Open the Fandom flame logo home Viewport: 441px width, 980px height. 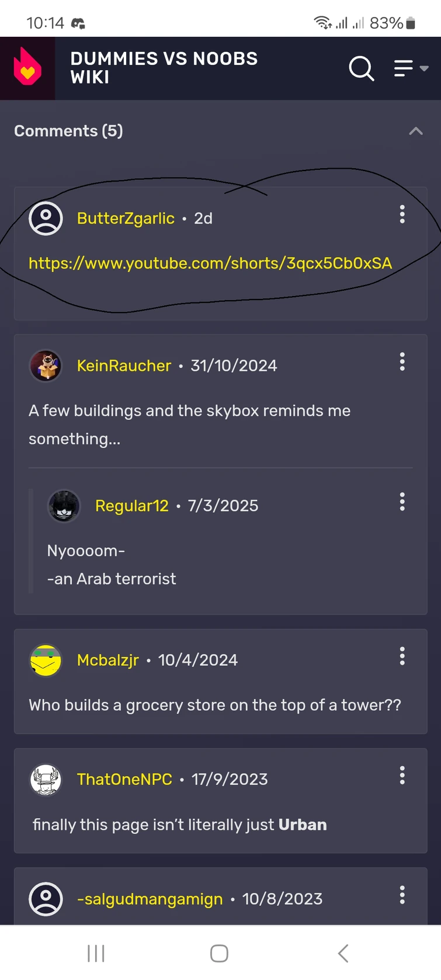coord(27,68)
